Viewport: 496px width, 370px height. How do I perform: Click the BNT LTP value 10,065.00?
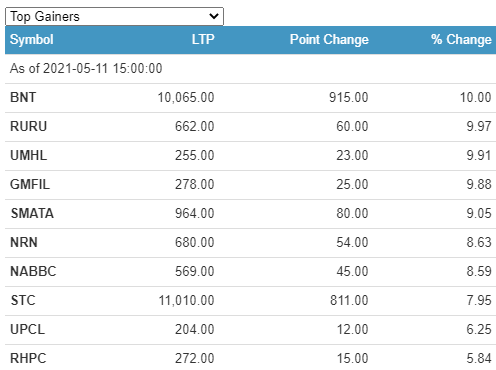[x=186, y=98]
